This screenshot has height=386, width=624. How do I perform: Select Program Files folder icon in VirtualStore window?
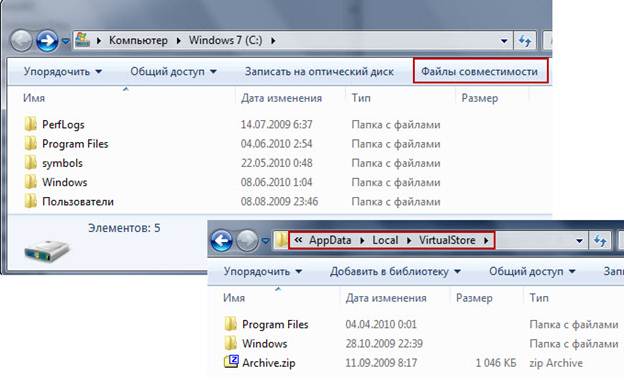point(230,324)
